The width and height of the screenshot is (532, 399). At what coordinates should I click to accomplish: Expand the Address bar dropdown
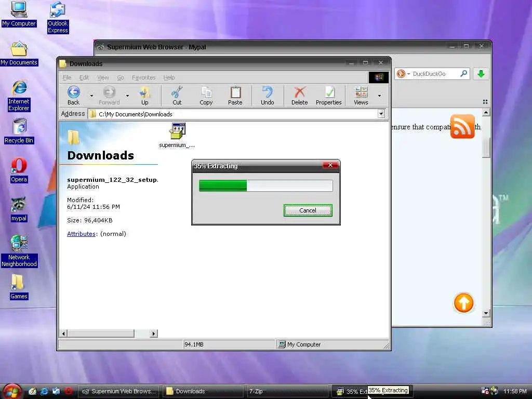click(x=381, y=114)
